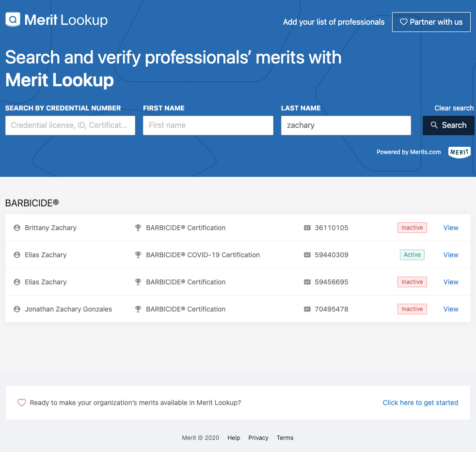Click Merit © 2020 footer text
This screenshot has width=476, height=452.
click(200, 438)
